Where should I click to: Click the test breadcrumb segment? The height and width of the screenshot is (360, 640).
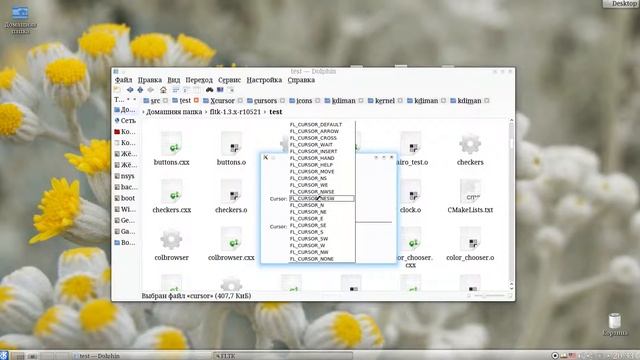276,112
